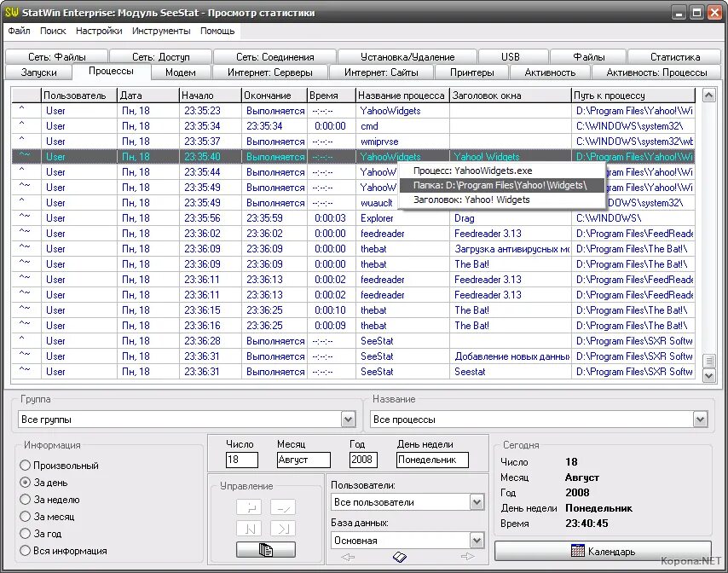Screen dimensions: 728x573
Task: Click the stacked documents button in Управление
Action: [266, 550]
